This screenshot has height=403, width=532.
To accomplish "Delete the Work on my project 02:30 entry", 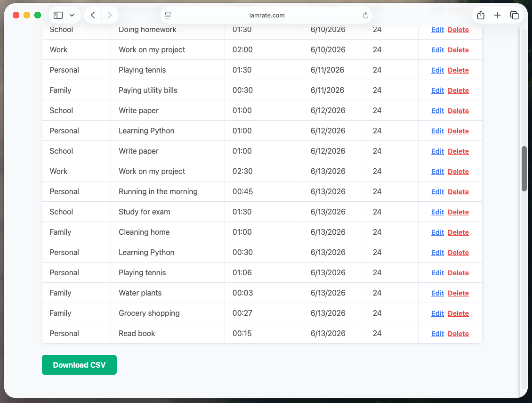I will click(459, 172).
